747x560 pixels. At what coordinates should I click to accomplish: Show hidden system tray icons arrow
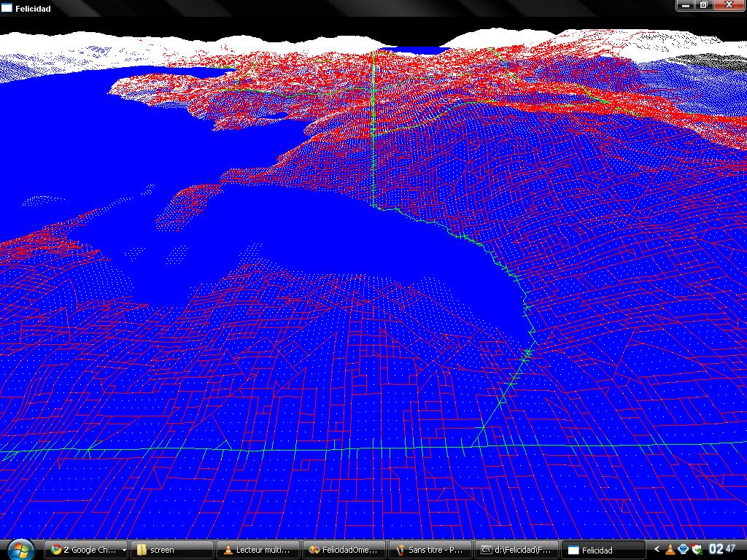(x=657, y=550)
